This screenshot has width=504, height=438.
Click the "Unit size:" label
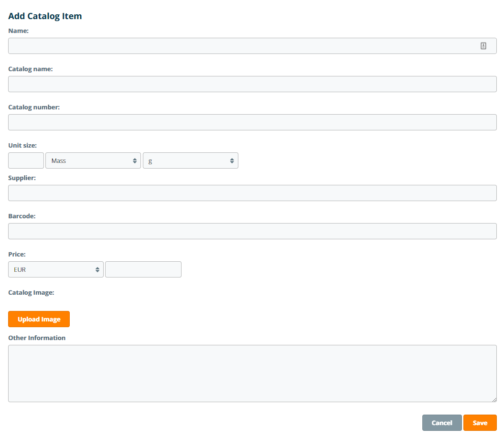[22, 145]
